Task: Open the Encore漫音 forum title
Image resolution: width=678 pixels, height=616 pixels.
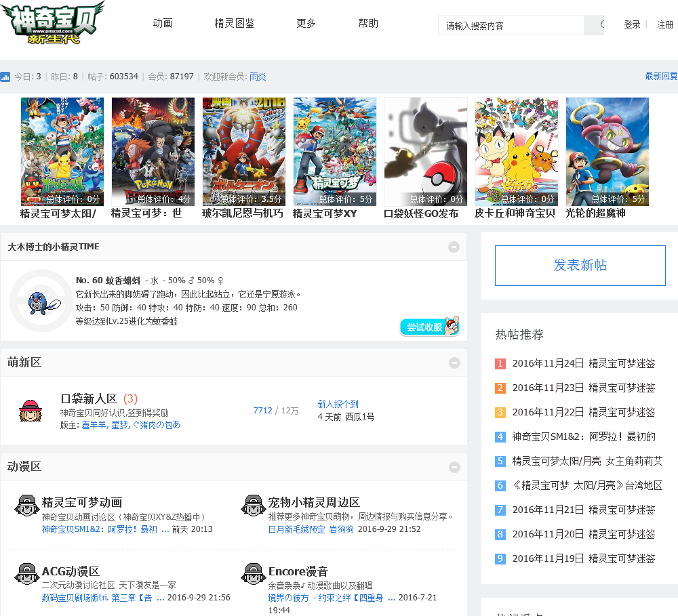Action: coord(298,571)
